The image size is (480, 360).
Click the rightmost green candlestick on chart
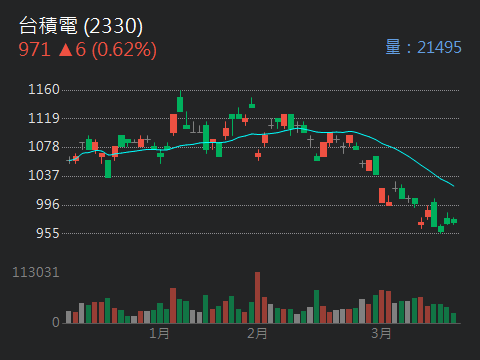point(454,221)
